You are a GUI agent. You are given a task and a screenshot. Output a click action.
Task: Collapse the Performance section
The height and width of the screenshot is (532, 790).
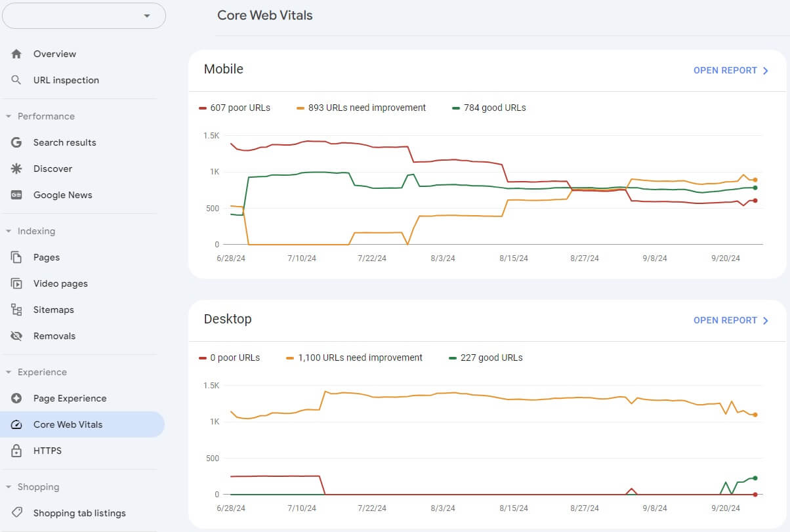(9, 116)
